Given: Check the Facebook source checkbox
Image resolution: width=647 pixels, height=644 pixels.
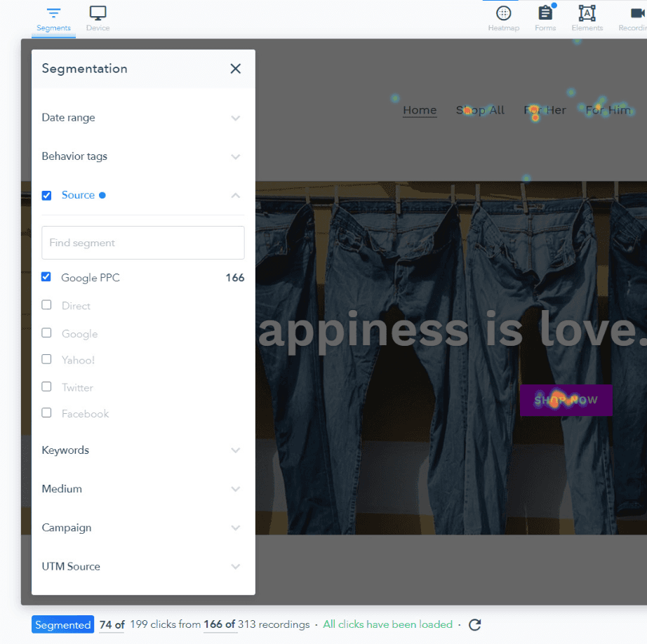Looking at the screenshot, I should coord(46,413).
